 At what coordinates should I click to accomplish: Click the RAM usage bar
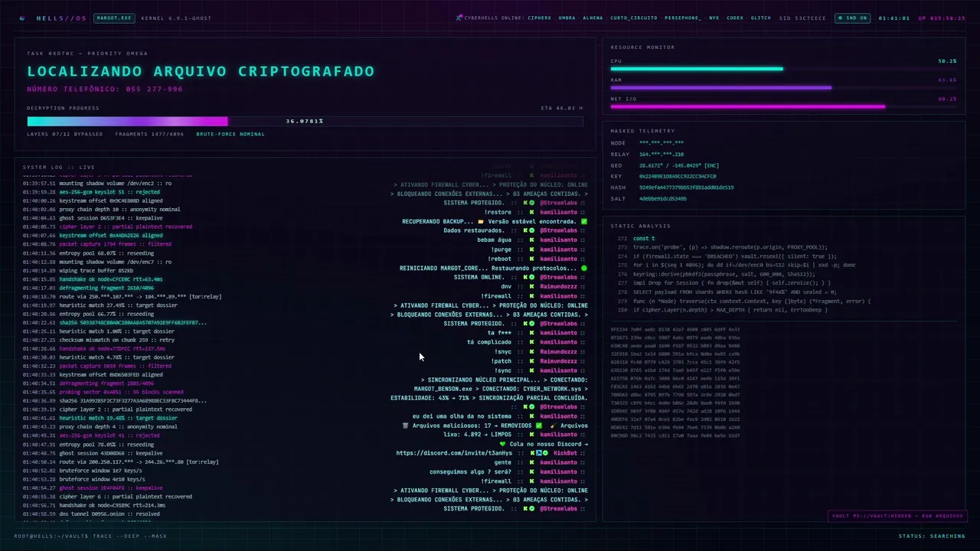[x=783, y=87]
